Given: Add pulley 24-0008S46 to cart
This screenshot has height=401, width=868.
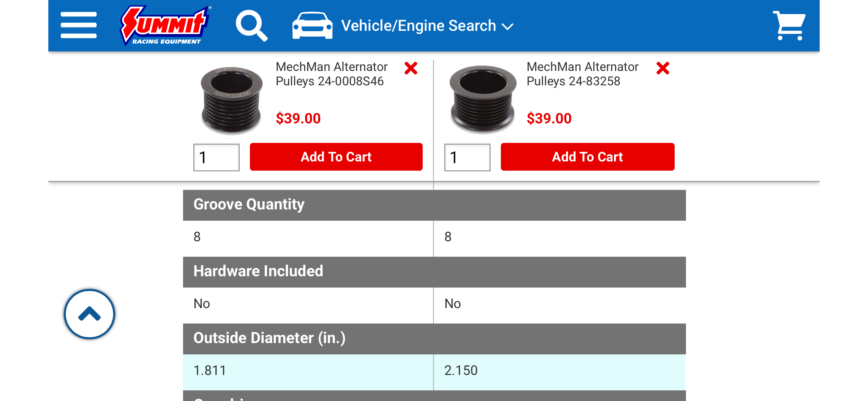Looking at the screenshot, I should point(336,157).
